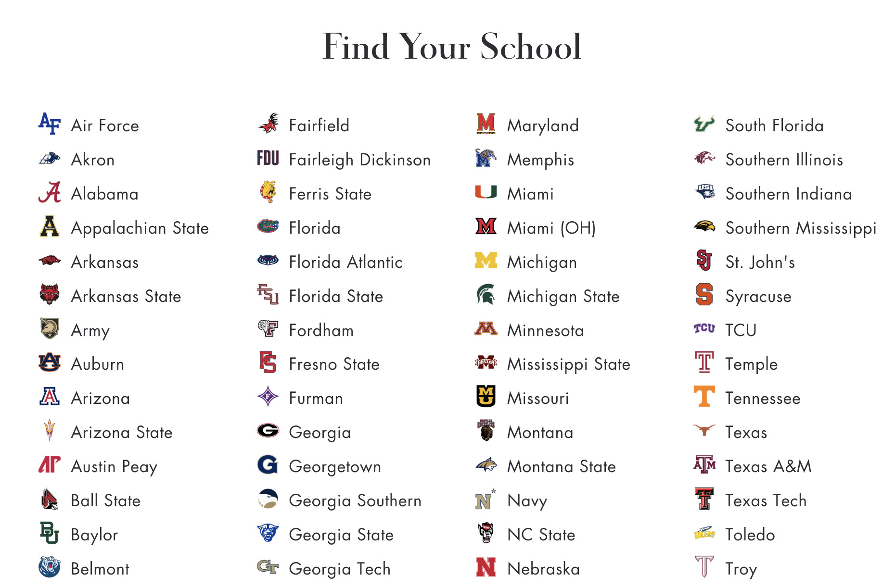Click the Georgia Tech GT logo
This screenshot has height=588, width=895.
click(x=268, y=567)
